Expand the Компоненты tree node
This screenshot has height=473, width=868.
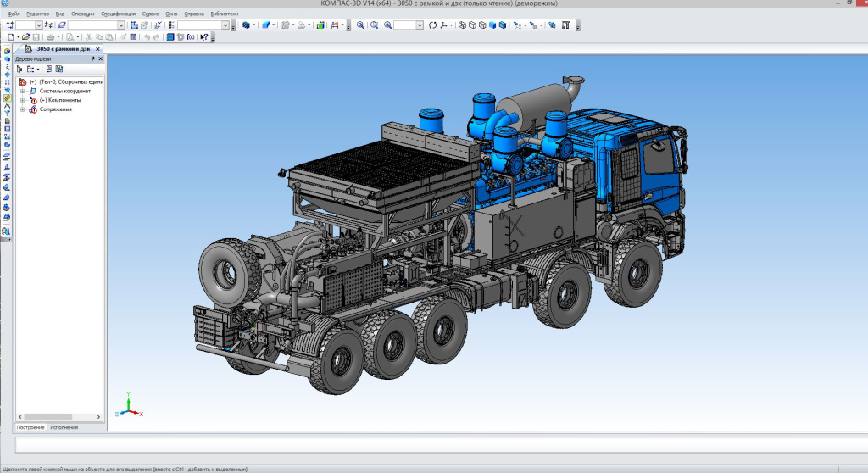click(x=23, y=100)
